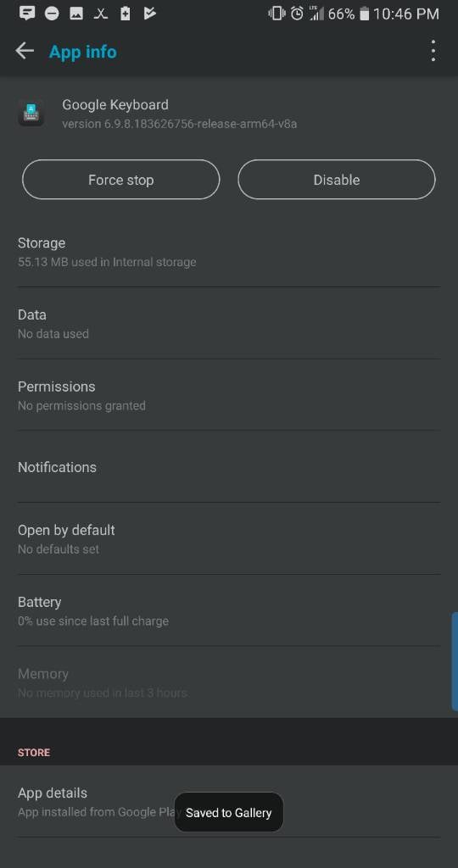Tap the image notification icon in status bar
Image resolution: width=458 pixels, height=868 pixels.
click(x=76, y=14)
